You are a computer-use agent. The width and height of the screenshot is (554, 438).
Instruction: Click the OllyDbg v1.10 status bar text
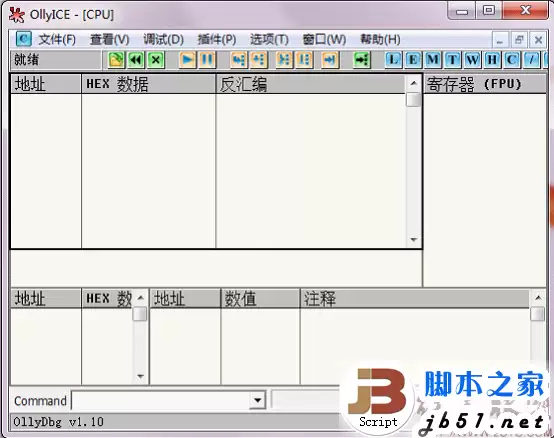[58, 422]
